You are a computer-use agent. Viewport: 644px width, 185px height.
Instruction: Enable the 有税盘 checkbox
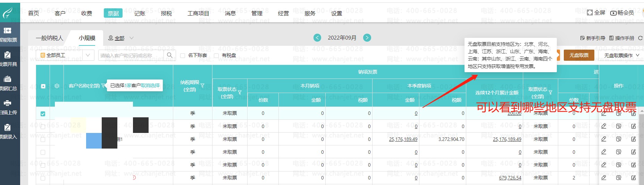(x=216, y=56)
